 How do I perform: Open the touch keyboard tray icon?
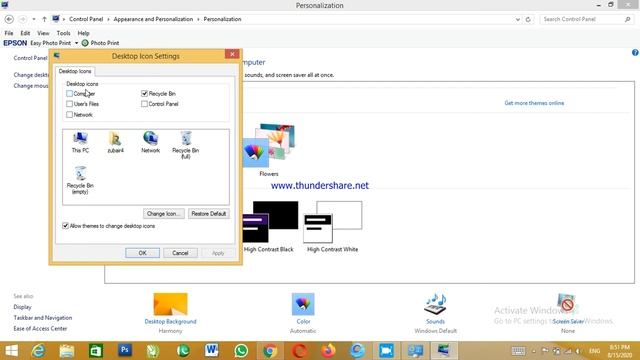coord(518,351)
